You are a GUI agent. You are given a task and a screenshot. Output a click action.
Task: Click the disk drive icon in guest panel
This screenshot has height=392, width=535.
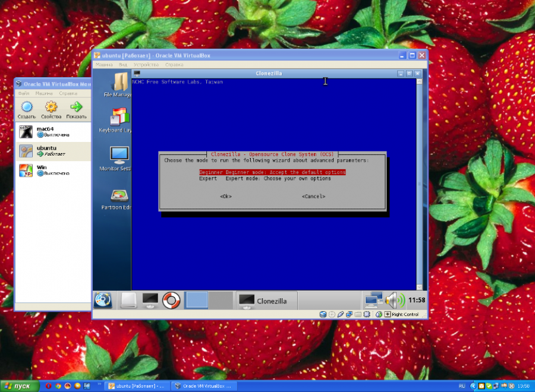[x=128, y=301]
